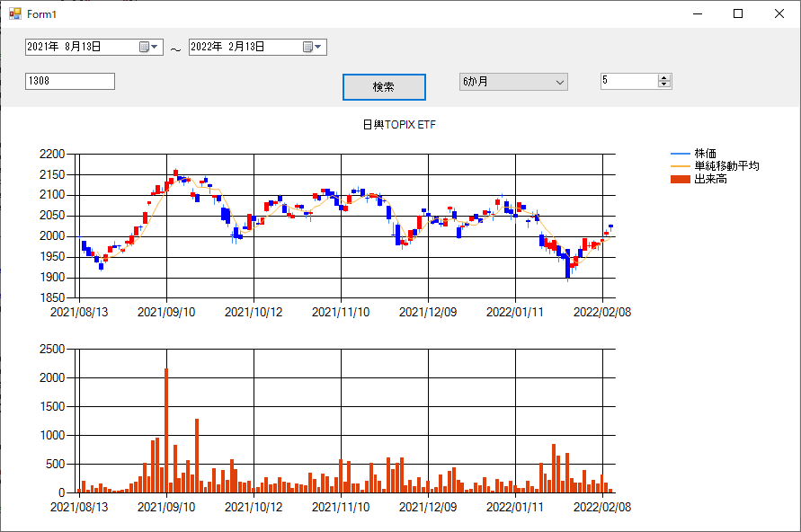Click the 2200 label on the price axis
801x532 pixels.
point(52,154)
